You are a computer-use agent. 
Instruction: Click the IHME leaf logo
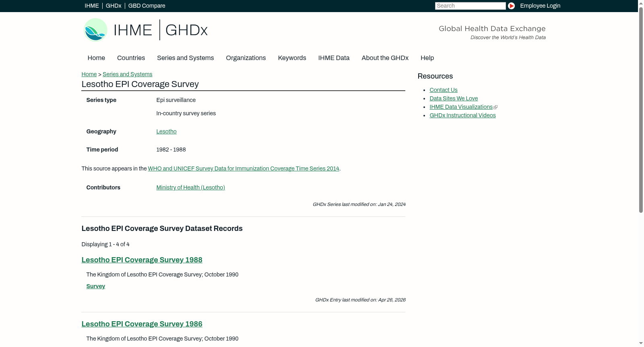coord(96,30)
